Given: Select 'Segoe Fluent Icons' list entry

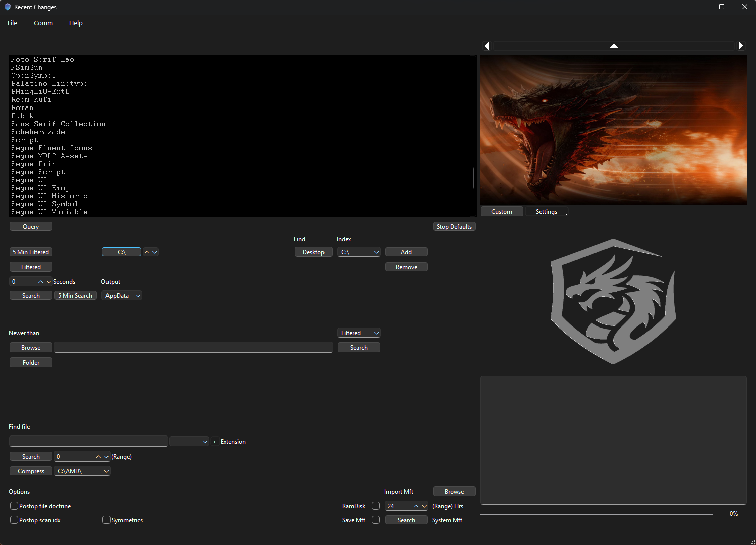Looking at the screenshot, I should (52, 148).
